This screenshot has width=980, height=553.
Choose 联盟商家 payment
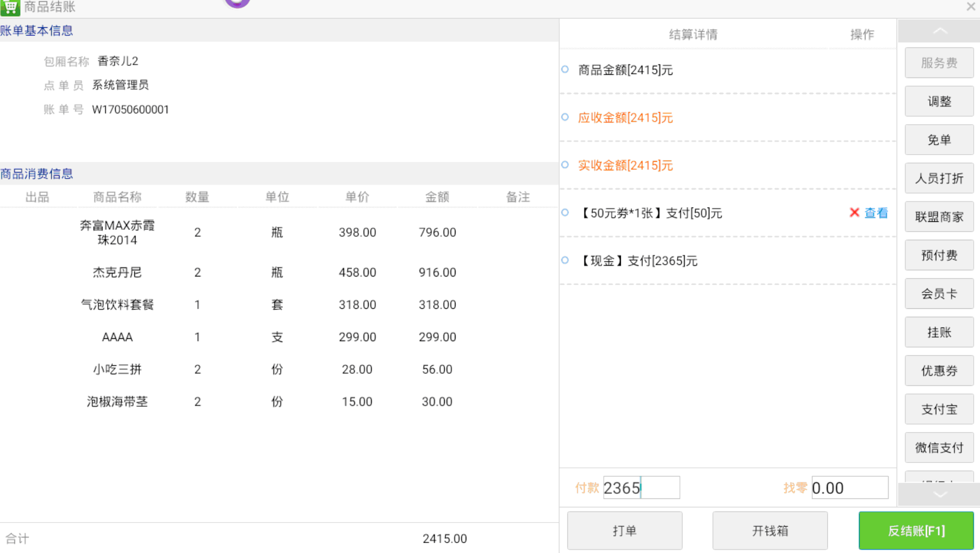939,217
